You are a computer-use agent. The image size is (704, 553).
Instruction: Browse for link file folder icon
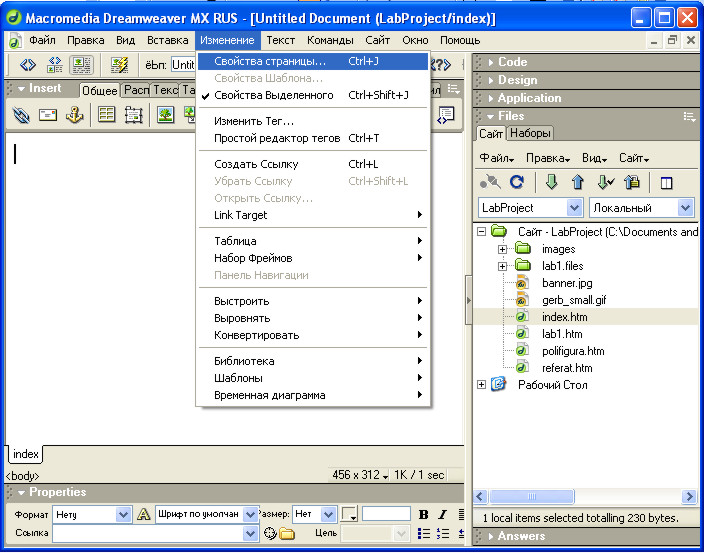(x=286, y=534)
